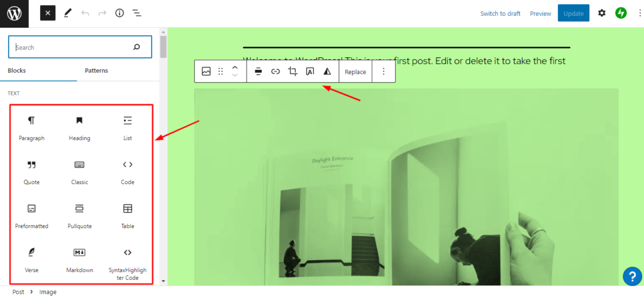Open the image block options menu
644x296 pixels.
(384, 72)
